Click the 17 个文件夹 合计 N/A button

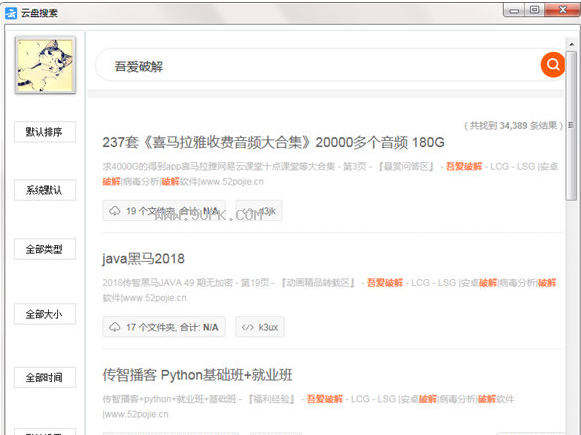(164, 327)
